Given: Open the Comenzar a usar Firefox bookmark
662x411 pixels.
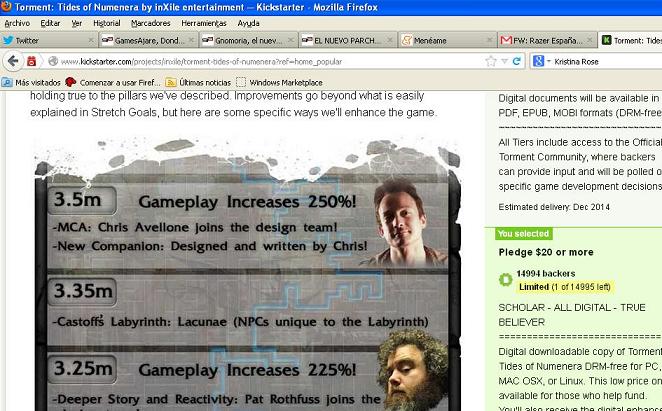Looking at the screenshot, I should click(112, 82).
